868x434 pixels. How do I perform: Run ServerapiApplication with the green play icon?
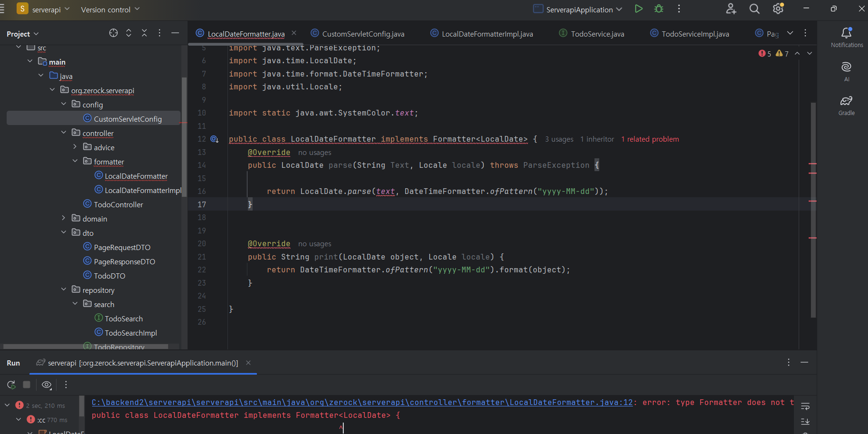[639, 9]
